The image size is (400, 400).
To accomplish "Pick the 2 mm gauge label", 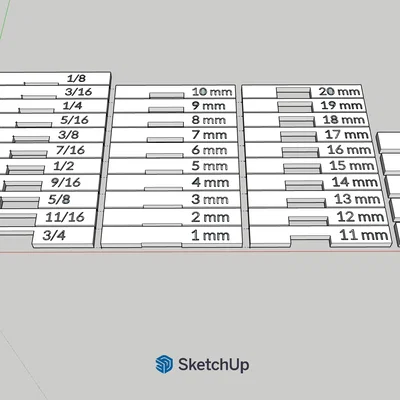I will (x=210, y=217).
